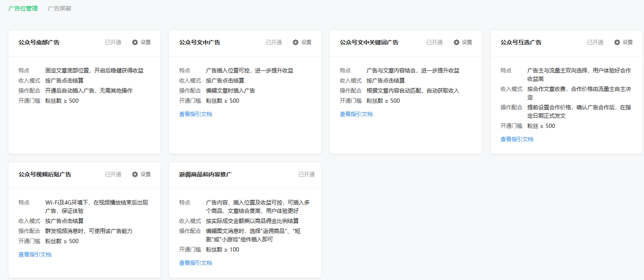Click text 开通后自动插入广告，无需其他操作
Screen dimensions: 644x280
pos(89,91)
